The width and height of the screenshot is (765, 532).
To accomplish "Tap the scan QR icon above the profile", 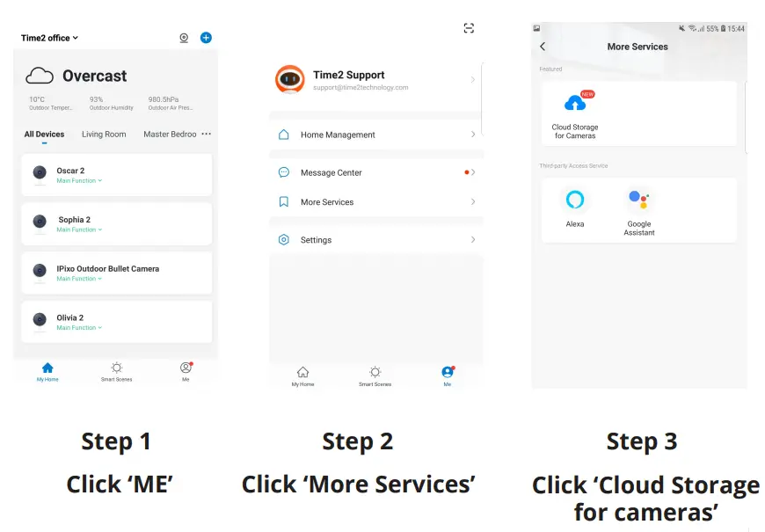I will point(469,28).
